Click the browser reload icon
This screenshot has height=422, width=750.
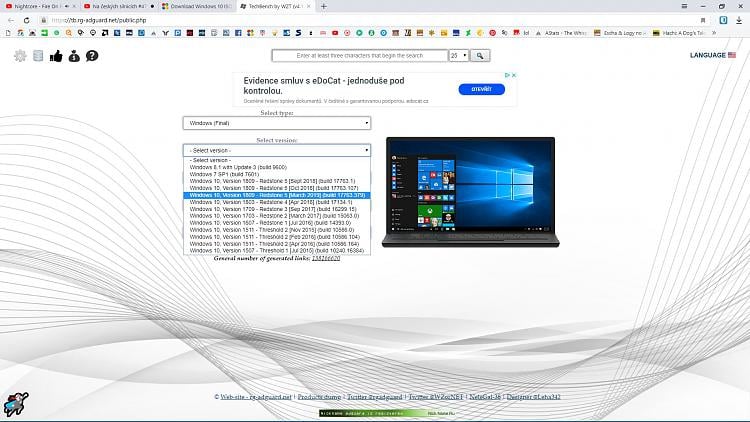(26, 20)
